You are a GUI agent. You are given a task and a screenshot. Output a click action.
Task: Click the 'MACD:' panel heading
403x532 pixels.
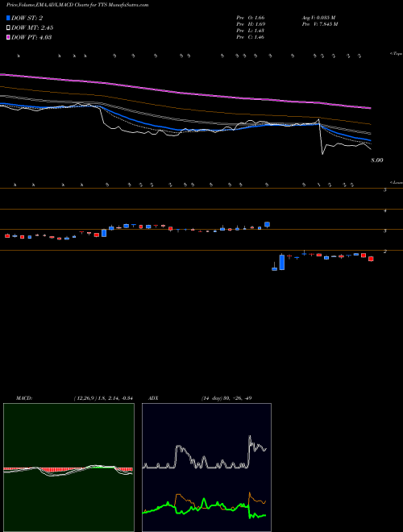pos(24,398)
